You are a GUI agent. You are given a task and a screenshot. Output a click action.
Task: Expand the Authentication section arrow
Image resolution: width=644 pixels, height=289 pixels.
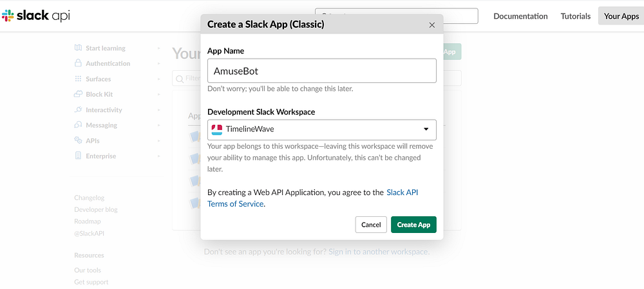pyautogui.click(x=159, y=64)
